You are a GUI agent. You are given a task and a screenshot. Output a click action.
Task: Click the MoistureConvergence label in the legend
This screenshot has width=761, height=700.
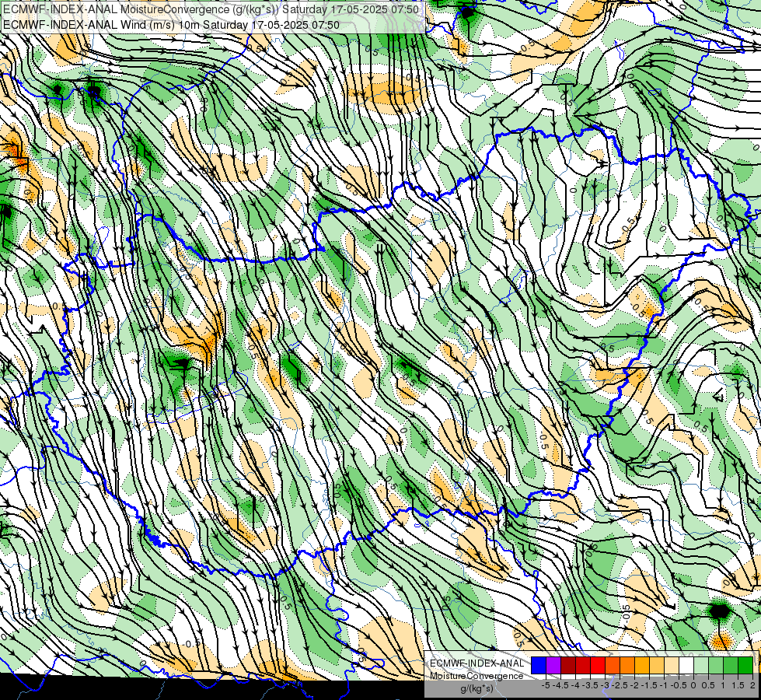click(477, 676)
